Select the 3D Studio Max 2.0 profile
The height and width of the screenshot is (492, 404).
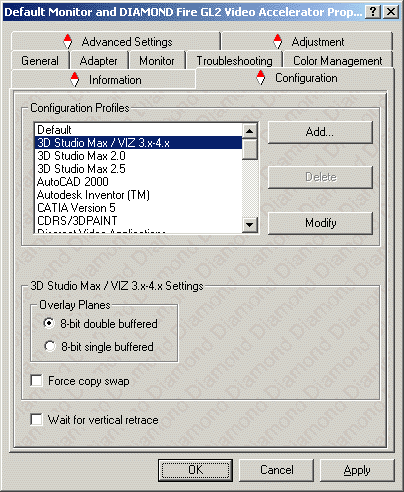click(x=138, y=156)
